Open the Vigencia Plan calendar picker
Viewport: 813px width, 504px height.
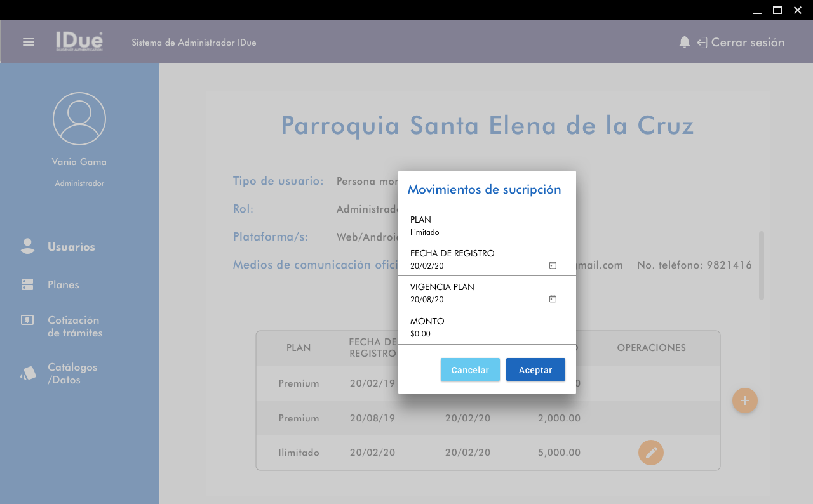pyautogui.click(x=553, y=299)
